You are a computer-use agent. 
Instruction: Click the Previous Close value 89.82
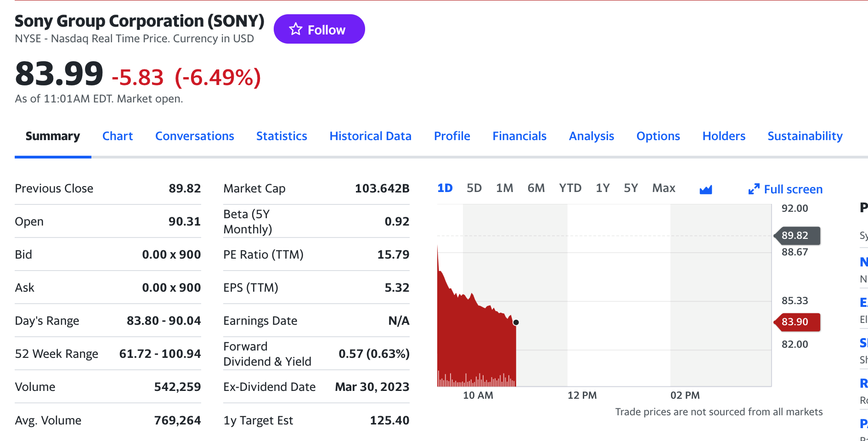[x=185, y=188]
